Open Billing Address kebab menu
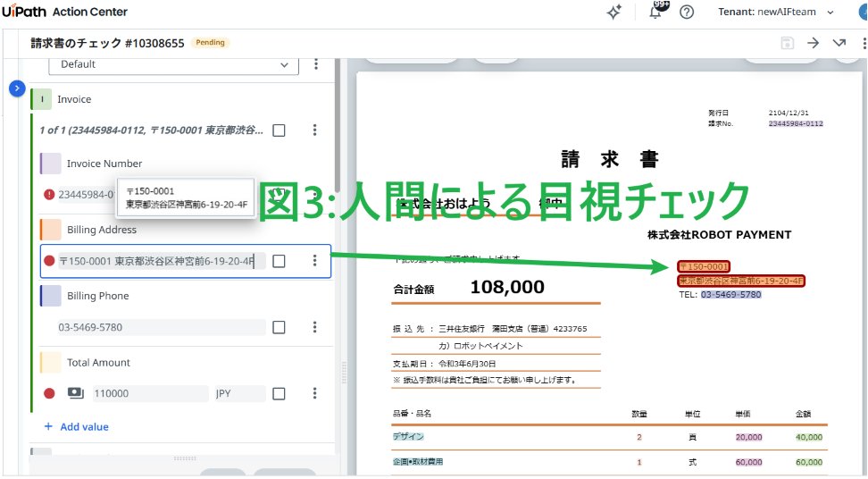Image resolution: width=868 pixels, height=479 pixels. coord(314,261)
